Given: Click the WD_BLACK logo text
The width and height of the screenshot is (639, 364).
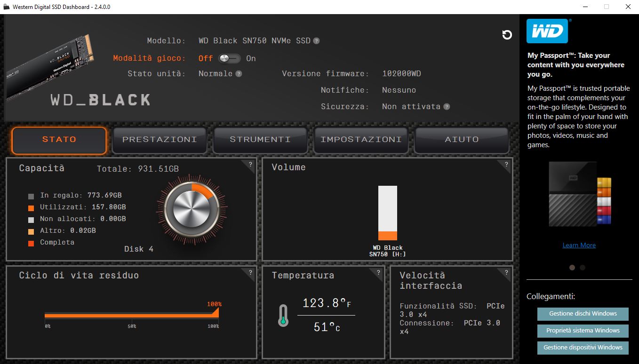Looking at the screenshot, I should pyautogui.click(x=101, y=100).
